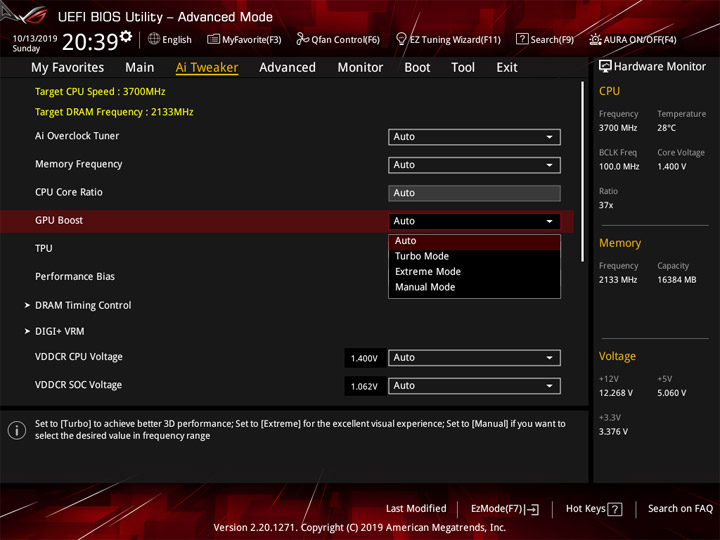Open the Tool tab
The image size is (720, 540).
click(x=463, y=68)
